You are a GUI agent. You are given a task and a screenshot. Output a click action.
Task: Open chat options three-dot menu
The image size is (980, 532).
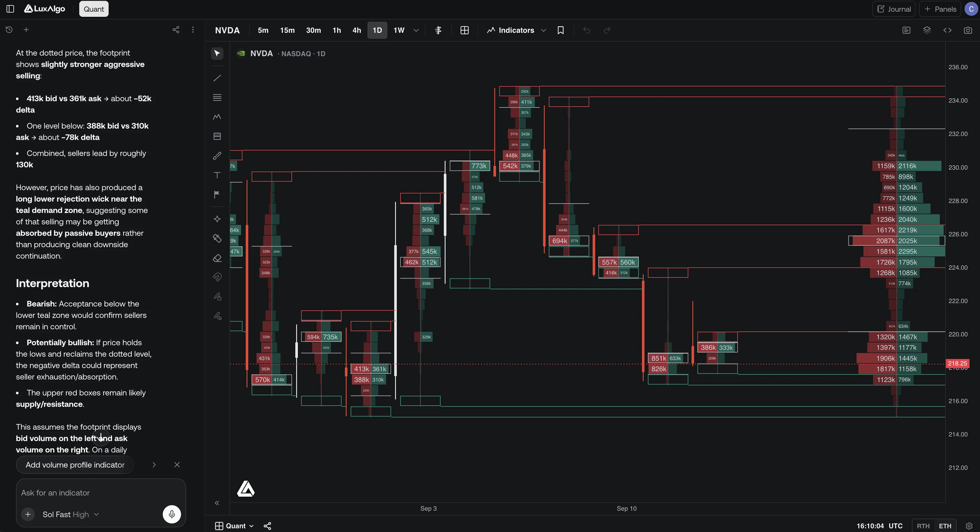click(x=193, y=29)
